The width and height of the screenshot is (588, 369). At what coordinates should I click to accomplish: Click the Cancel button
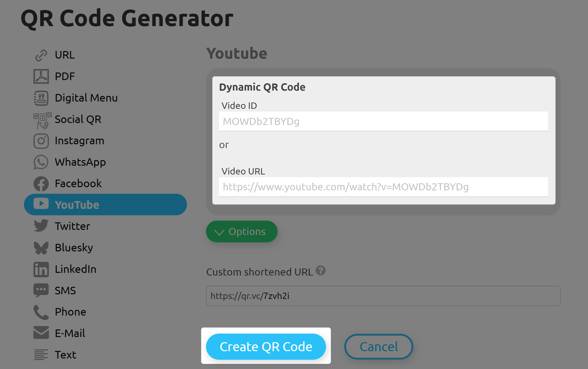379,347
